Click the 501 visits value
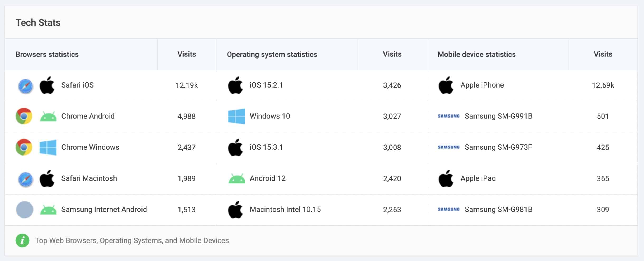 click(x=603, y=116)
